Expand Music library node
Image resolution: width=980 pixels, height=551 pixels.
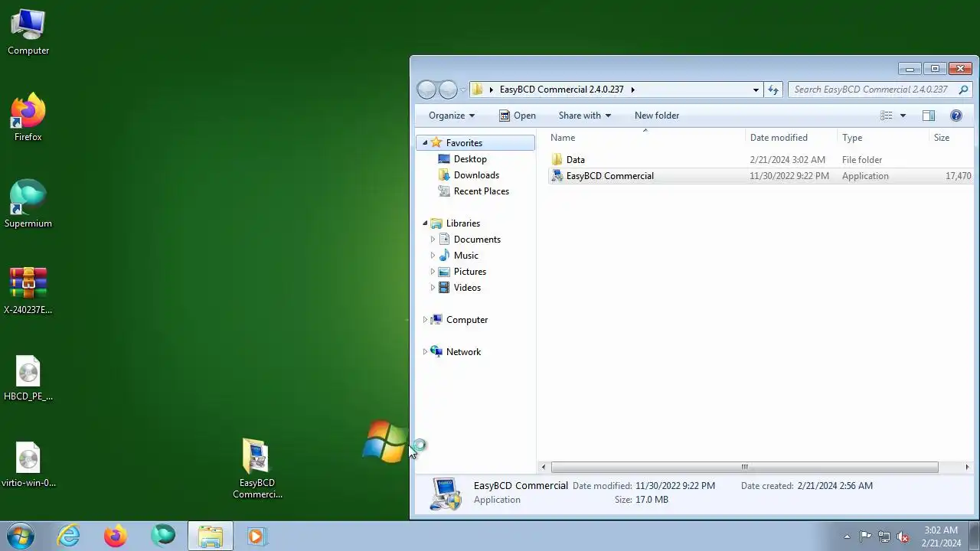click(x=433, y=256)
